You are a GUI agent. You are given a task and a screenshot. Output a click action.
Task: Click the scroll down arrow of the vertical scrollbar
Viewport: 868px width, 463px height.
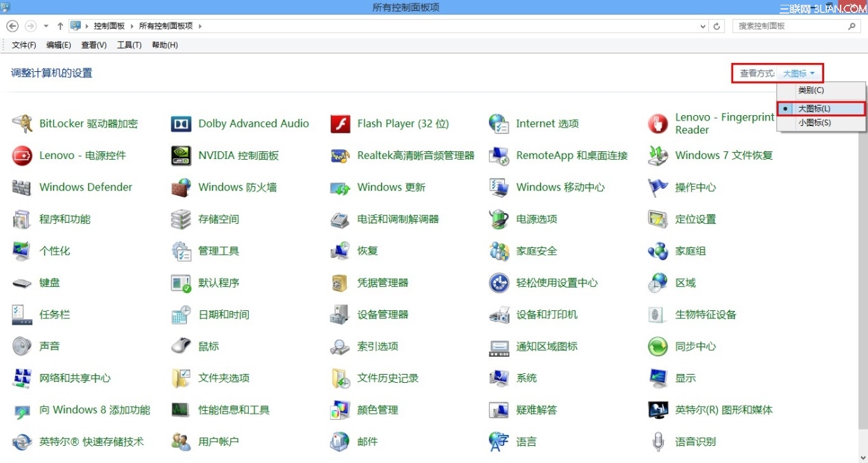[x=863, y=457]
